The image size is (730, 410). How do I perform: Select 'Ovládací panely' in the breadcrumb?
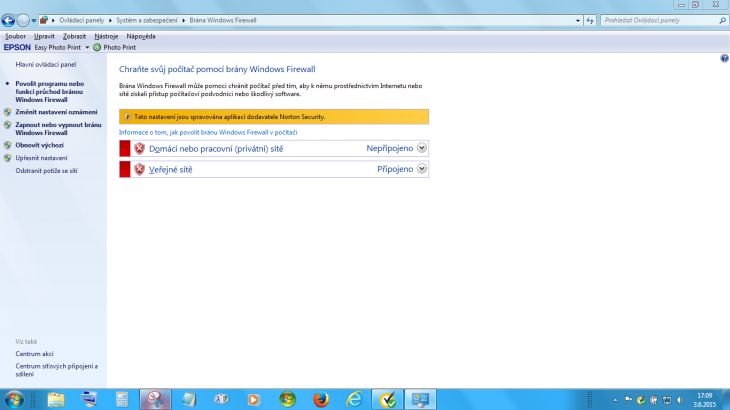point(81,20)
